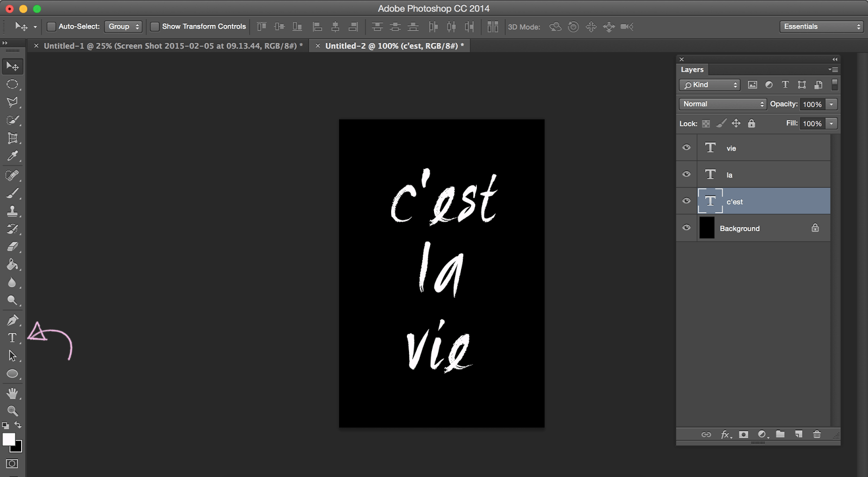Select the Zoom tool
The width and height of the screenshot is (868, 477).
tap(12, 411)
